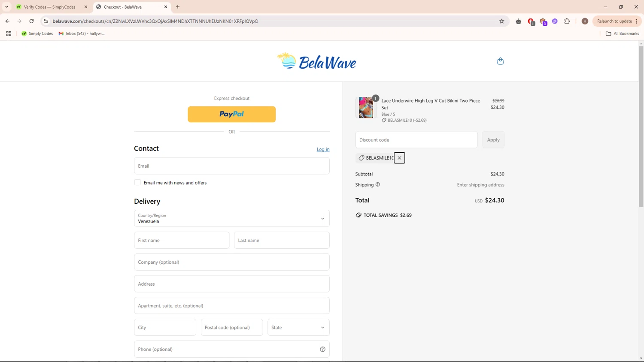Viewport: 644px width, 362px height.
Task: Reload the checkout page
Action: tap(31, 21)
